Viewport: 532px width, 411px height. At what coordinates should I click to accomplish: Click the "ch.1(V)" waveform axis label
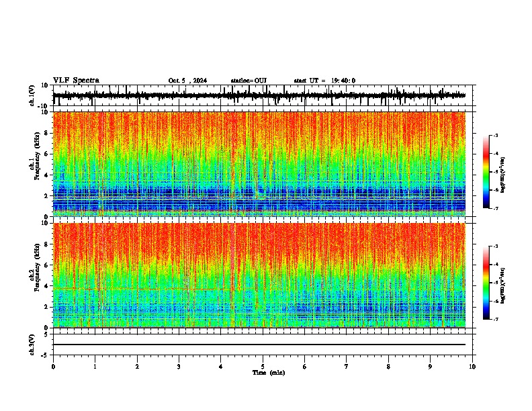(x=32, y=95)
